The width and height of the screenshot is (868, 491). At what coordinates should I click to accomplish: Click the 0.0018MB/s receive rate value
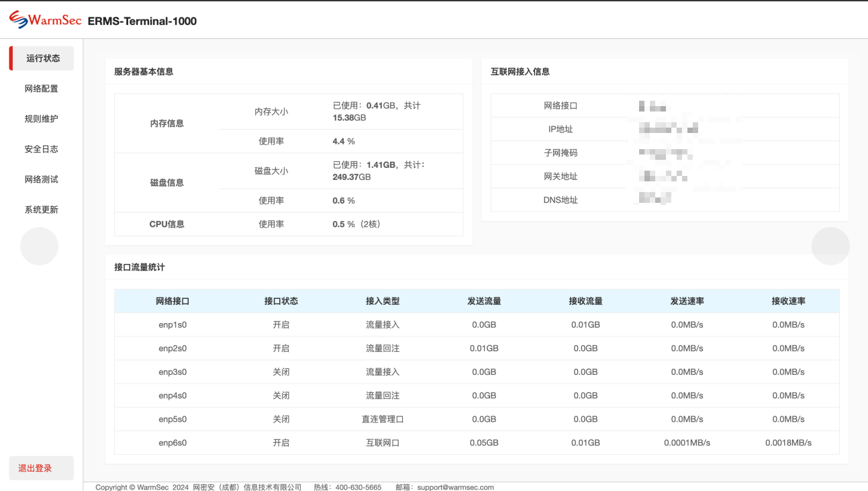[788, 443]
